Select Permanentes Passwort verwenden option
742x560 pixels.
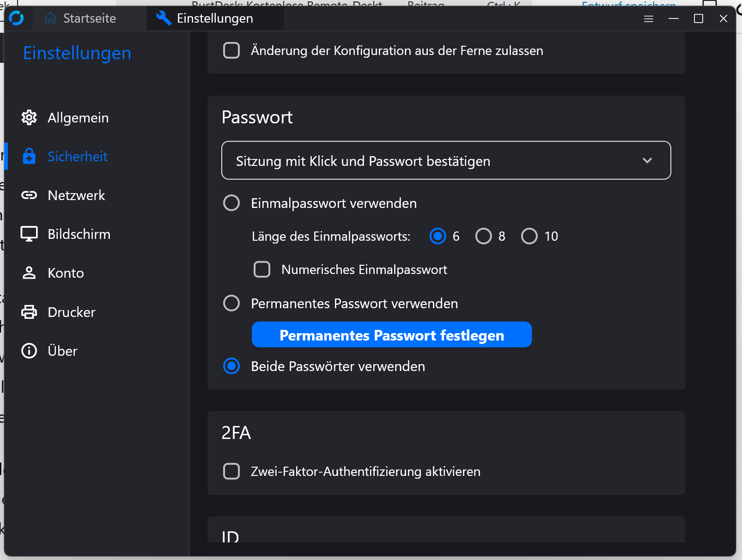tap(231, 303)
